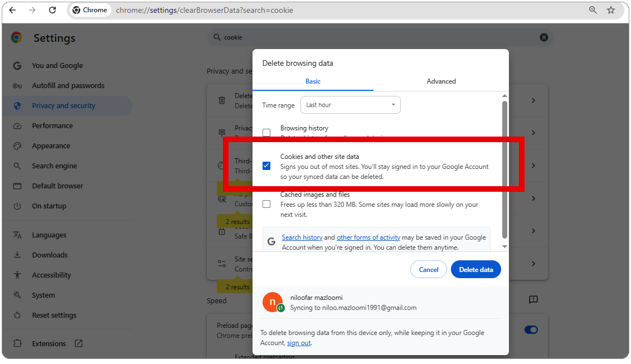The width and height of the screenshot is (631, 364).
Task: Switch to the Advanced tab
Action: (x=441, y=81)
